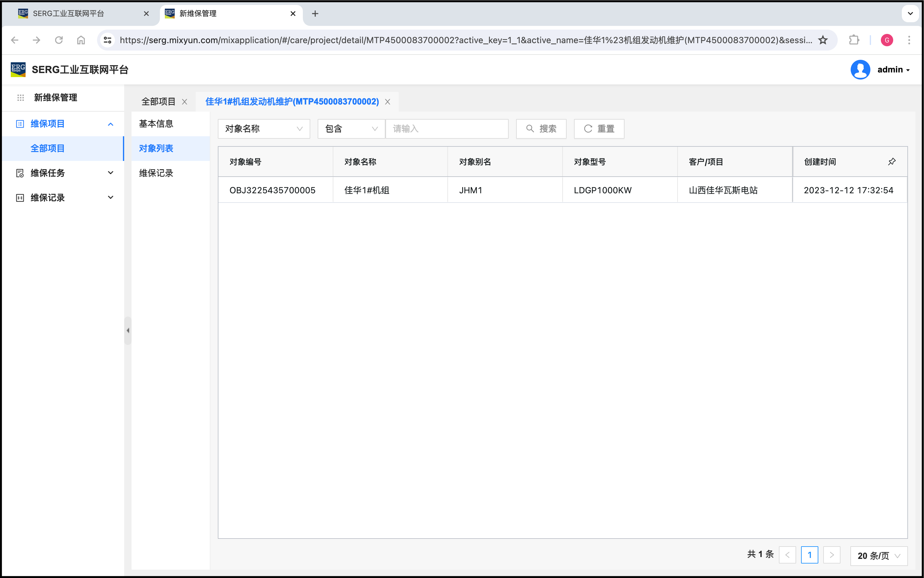Open the 对象名称 field dropdown
Image resolution: width=924 pixels, height=578 pixels.
pyautogui.click(x=263, y=129)
